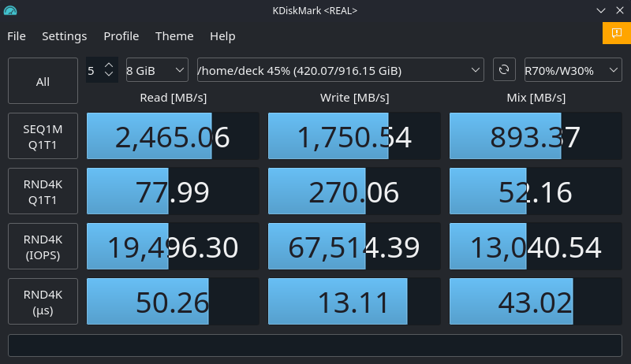Open the R70%/W30% mix ratio dropdown

pyautogui.click(x=573, y=70)
